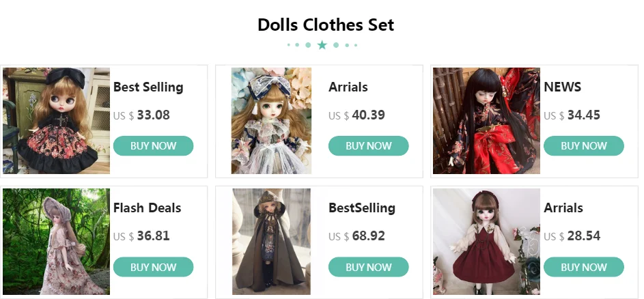Screen dimensions: 644x299
Task: Open the NEWS product title
Action: coord(562,87)
